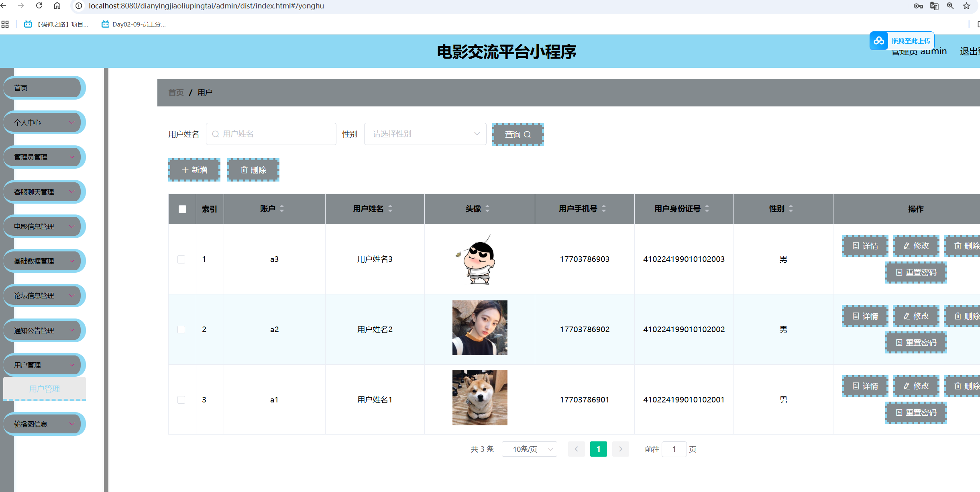Viewport: 980px width, 492px height.
Task: Go to the next page arrow in pagination
Action: click(621, 449)
